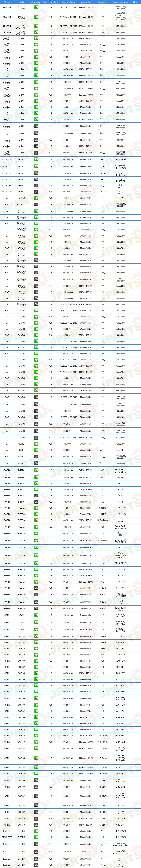Click diesel ON icon in Ford B-MAX T3JB row

pos(36,502)
